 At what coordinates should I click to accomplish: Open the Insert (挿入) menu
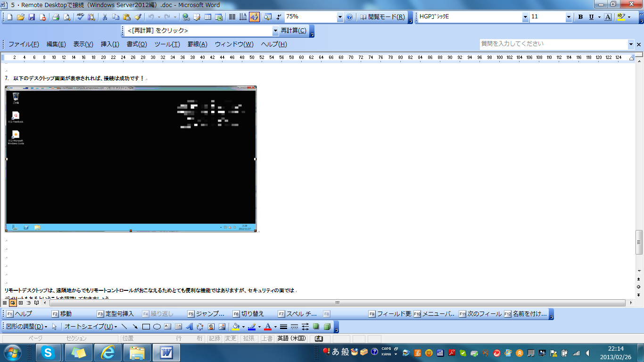(x=110, y=44)
